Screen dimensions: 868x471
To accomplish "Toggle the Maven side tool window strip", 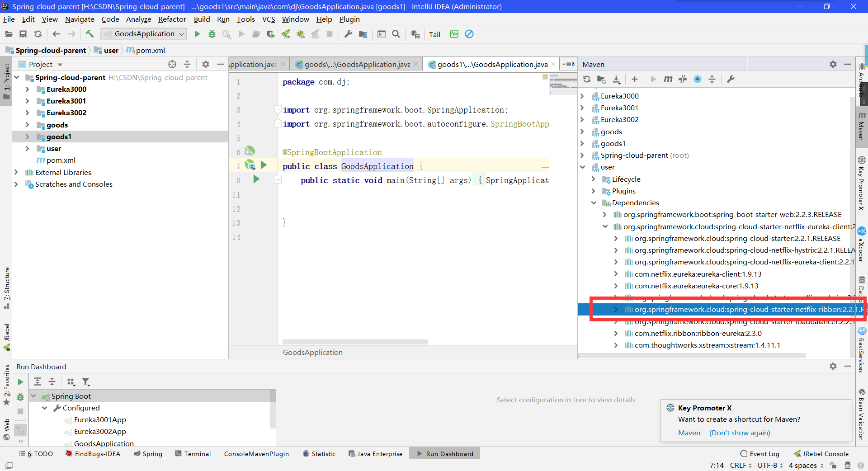I will (x=862, y=126).
